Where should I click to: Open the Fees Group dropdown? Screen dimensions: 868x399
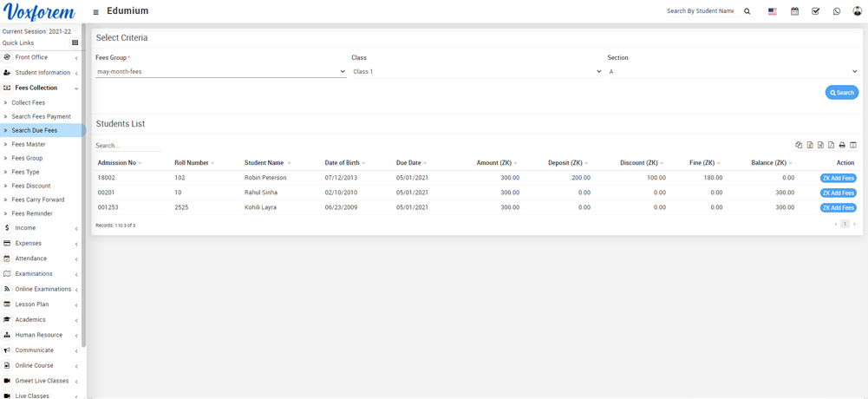pyautogui.click(x=220, y=72)
